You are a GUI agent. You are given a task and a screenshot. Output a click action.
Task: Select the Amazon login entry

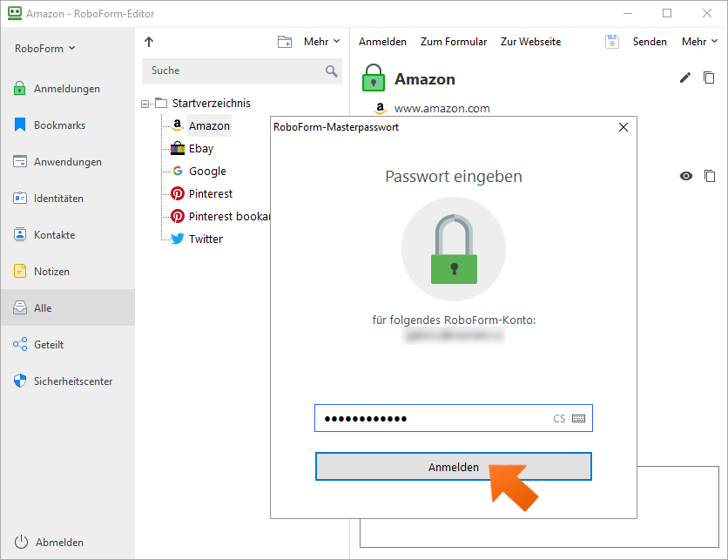pos(209,125)
